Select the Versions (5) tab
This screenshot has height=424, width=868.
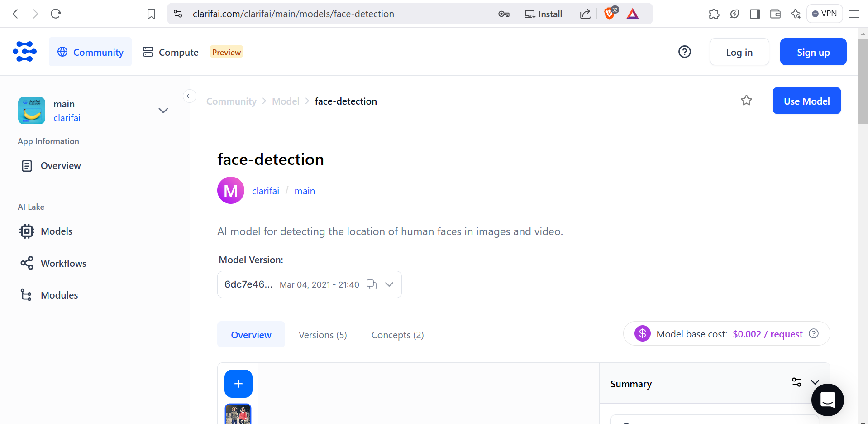323,335
